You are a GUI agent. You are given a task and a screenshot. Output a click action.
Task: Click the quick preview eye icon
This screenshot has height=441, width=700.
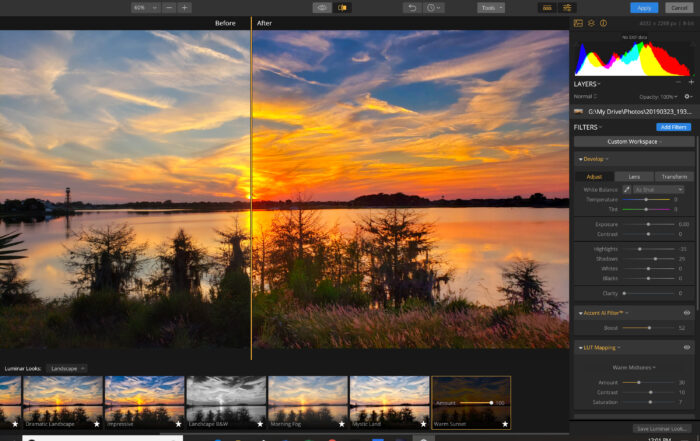(321, 7)
